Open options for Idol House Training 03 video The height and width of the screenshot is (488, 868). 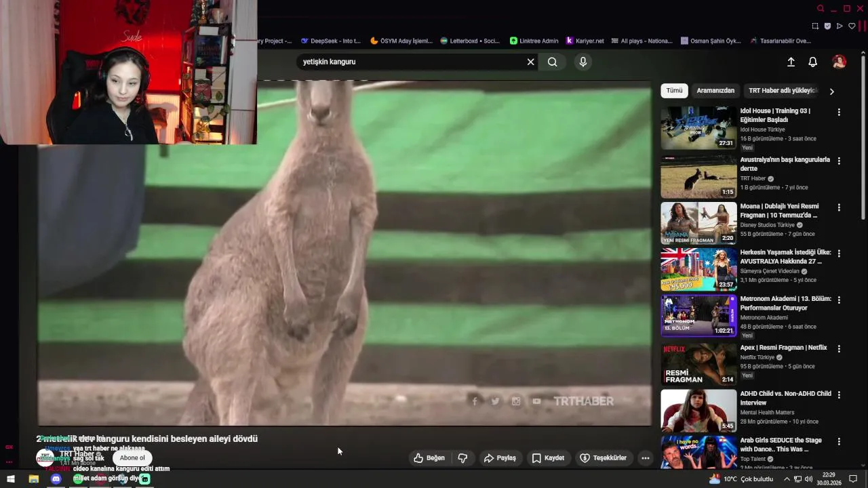point(839,113)
